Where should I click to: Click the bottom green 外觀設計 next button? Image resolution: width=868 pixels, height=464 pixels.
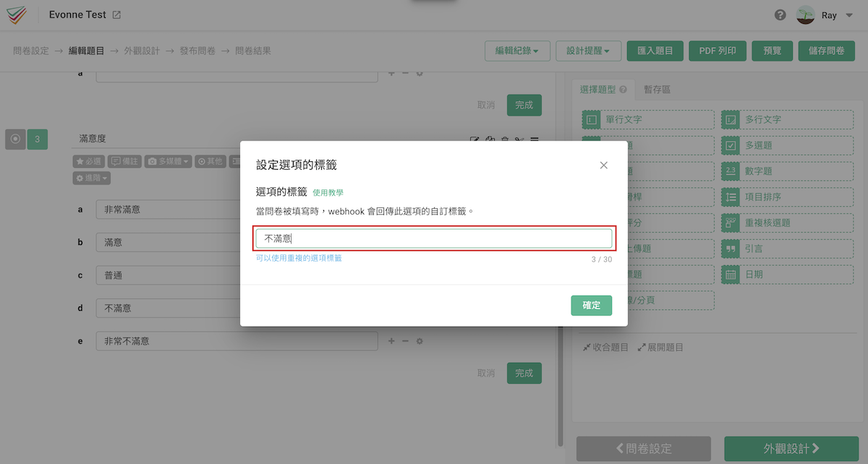click(791, 449)
